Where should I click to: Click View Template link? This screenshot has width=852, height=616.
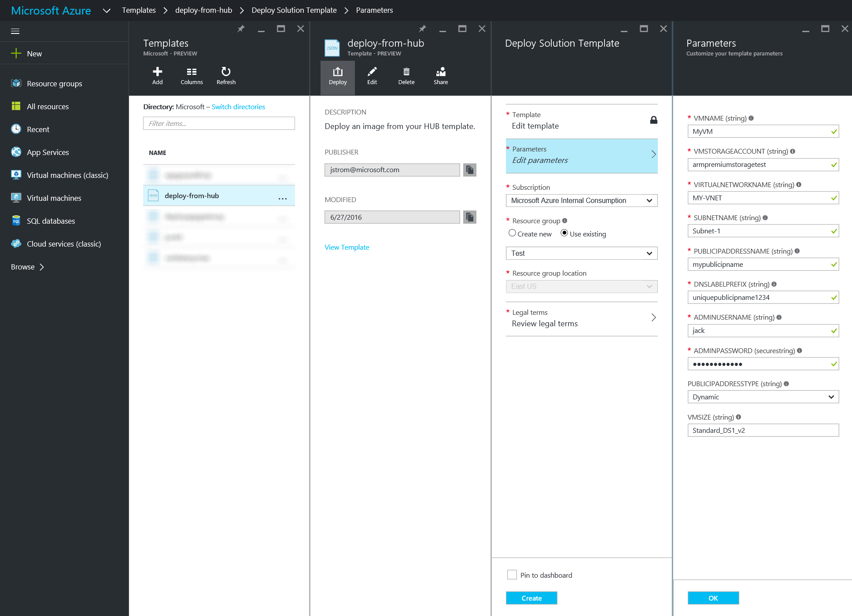coord(346,246)
